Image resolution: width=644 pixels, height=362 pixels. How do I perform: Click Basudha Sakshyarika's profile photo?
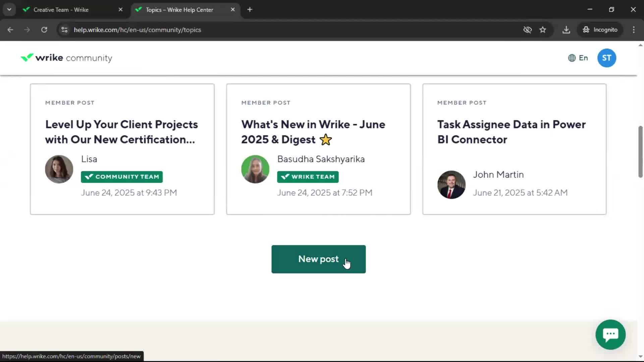pyautogui.click(x=255, y=169)
